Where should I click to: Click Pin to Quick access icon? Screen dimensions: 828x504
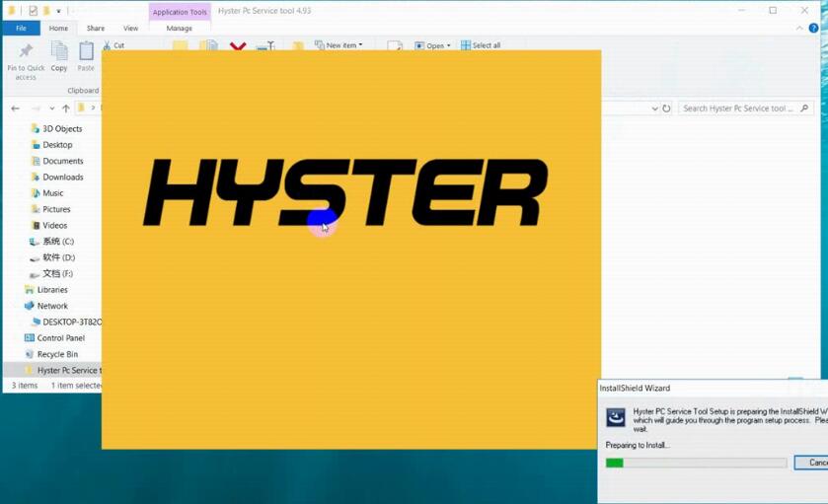tap(26, 51)
